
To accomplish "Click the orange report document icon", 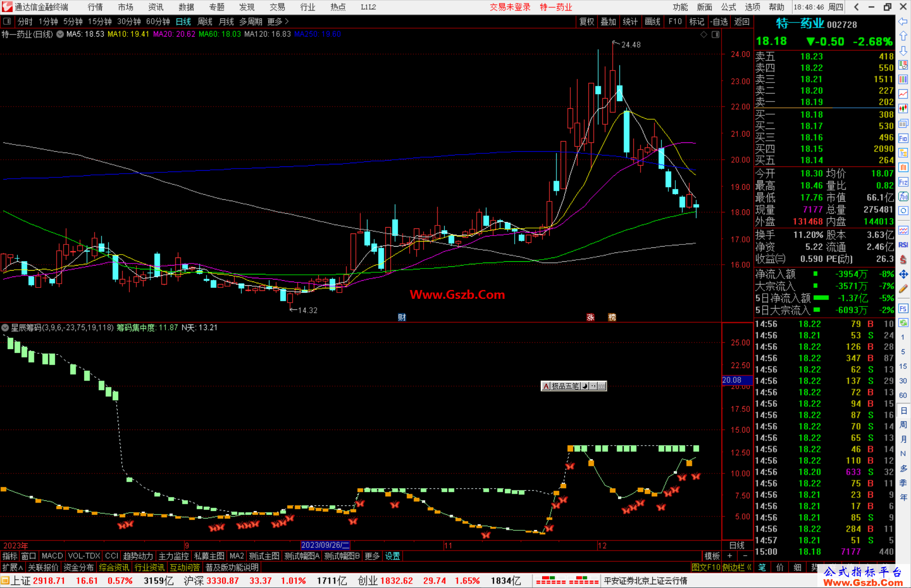I will (x=903, y=167).
